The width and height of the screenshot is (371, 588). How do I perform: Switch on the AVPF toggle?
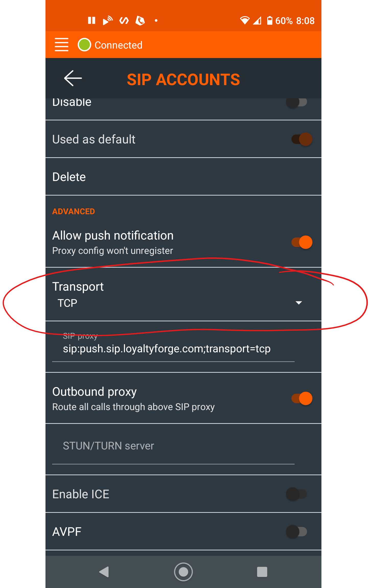[297, 532]
